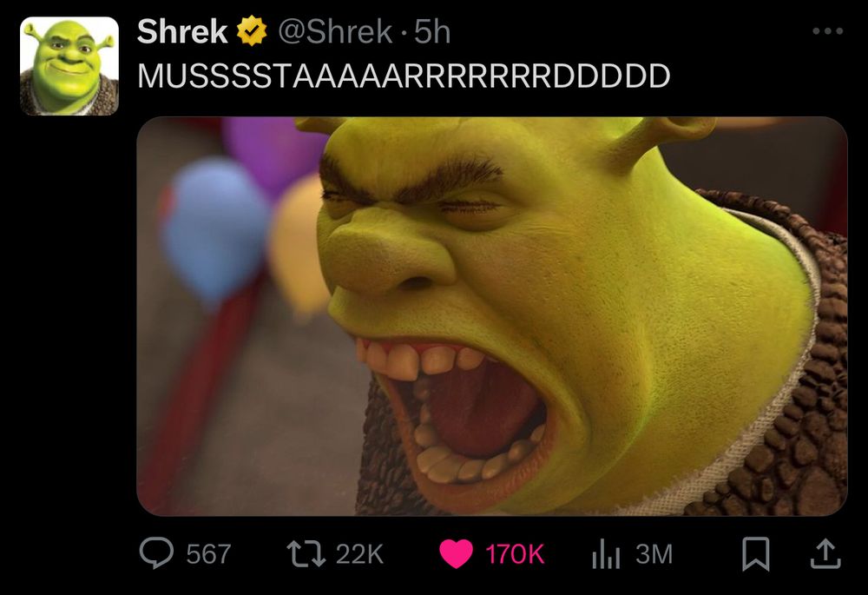The height and width of the screenshot is (595, 868).
Task: Click the 5h timestamp
Action: tap(432, 31)
